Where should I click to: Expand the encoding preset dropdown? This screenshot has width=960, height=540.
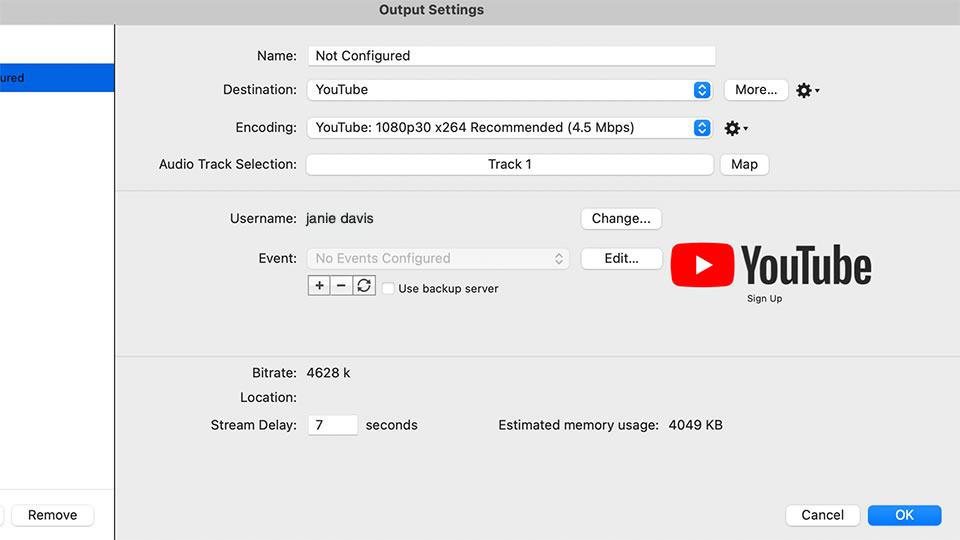[x=509, y=127]
